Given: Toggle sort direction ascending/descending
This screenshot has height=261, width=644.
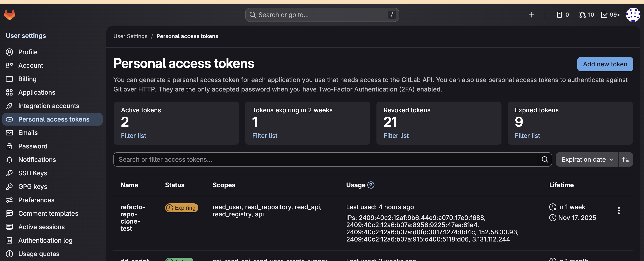Looking at the screenshot, I should (x=626, y=159).
